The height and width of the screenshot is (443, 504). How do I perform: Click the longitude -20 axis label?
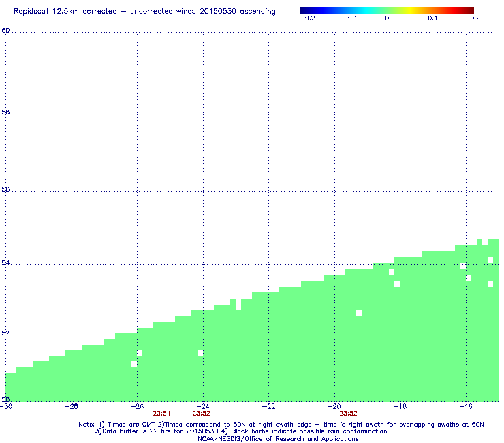[x=334, y=406]
